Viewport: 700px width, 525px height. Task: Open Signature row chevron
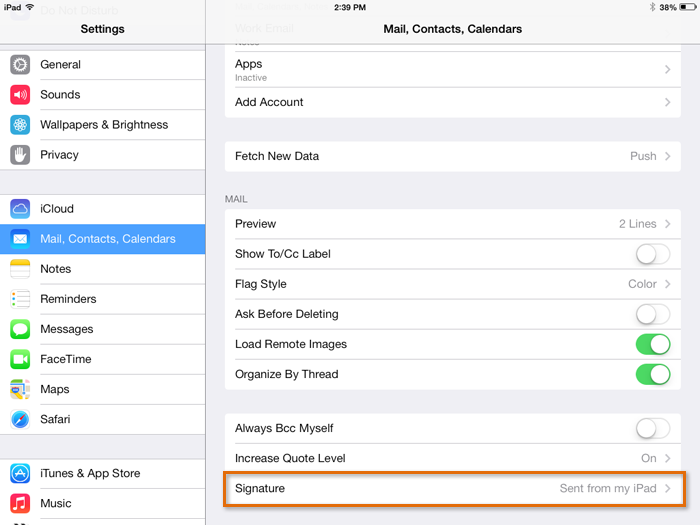point(667,488)
